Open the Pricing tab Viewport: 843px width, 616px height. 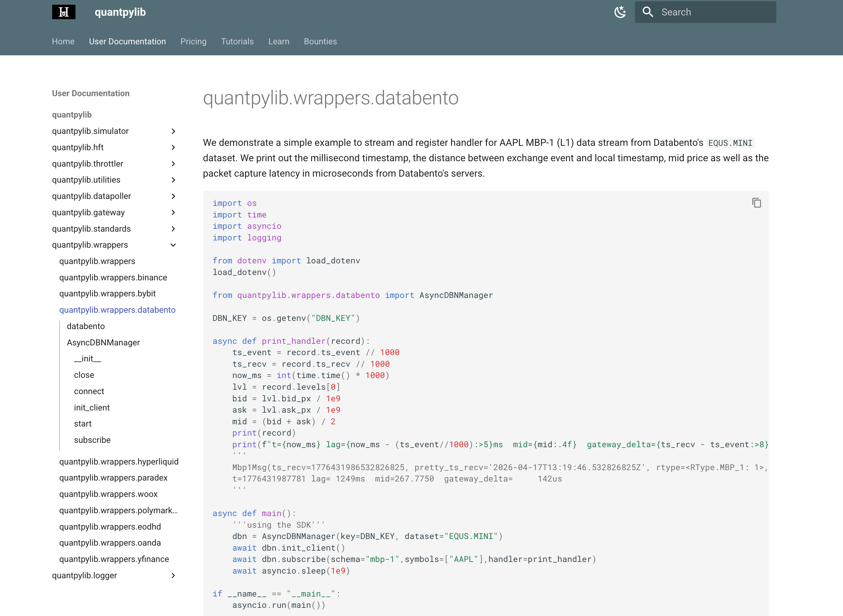(x=193, y=41)
